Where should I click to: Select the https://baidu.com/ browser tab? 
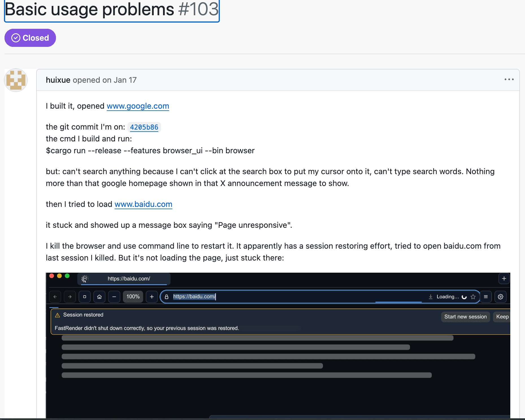tap(129, 279)
